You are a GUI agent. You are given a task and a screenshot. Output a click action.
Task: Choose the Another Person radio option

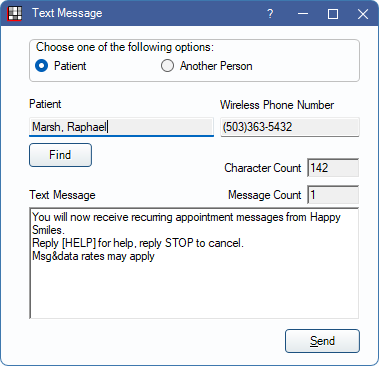[207, 66]
